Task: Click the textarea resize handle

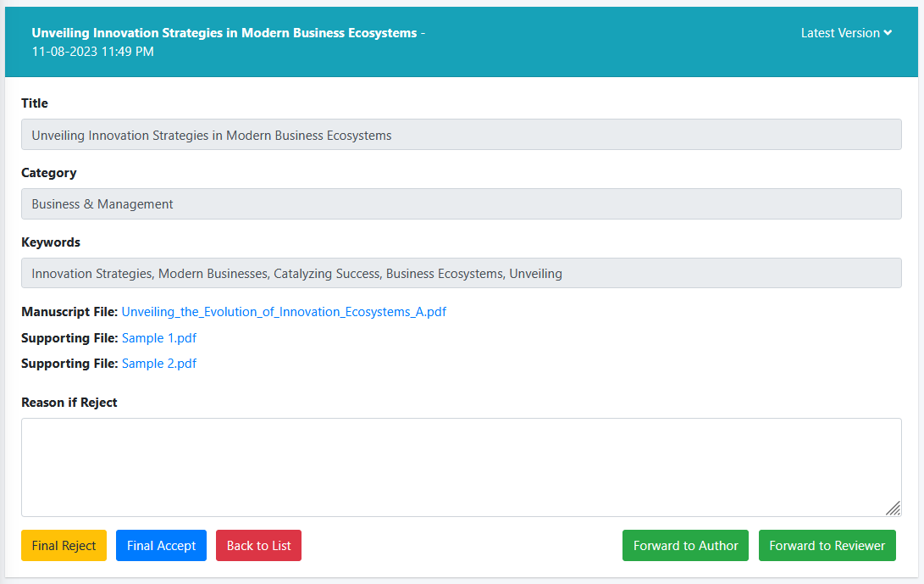Action: coord(894,509)
